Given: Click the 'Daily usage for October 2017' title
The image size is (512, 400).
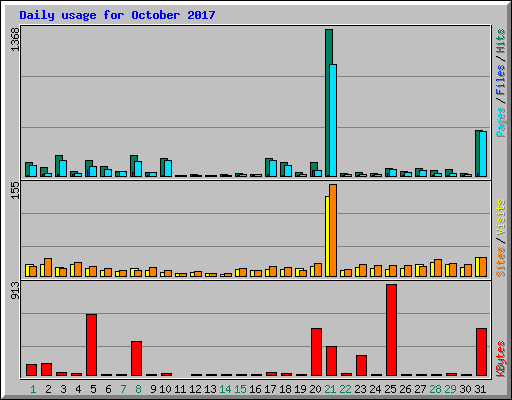Looking at the screenshot, I should [117, 15].
